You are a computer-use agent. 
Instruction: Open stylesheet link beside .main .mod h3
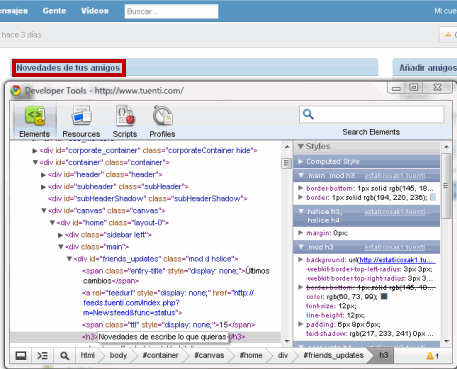398,176
